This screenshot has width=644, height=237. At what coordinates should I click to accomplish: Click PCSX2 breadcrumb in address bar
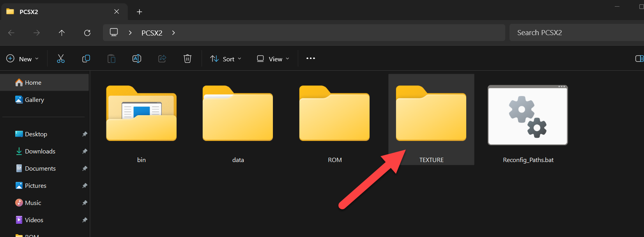[x=152, y=33]
